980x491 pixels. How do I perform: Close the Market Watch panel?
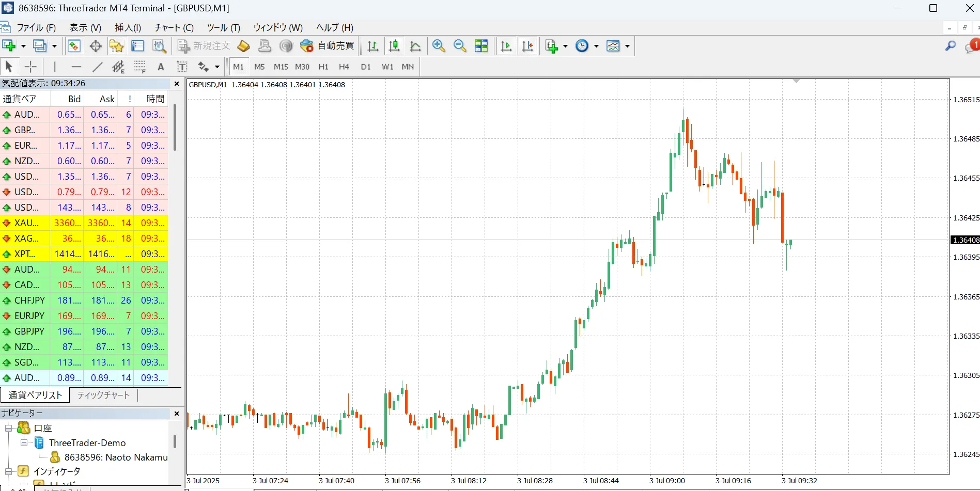(x=177, y=84)
